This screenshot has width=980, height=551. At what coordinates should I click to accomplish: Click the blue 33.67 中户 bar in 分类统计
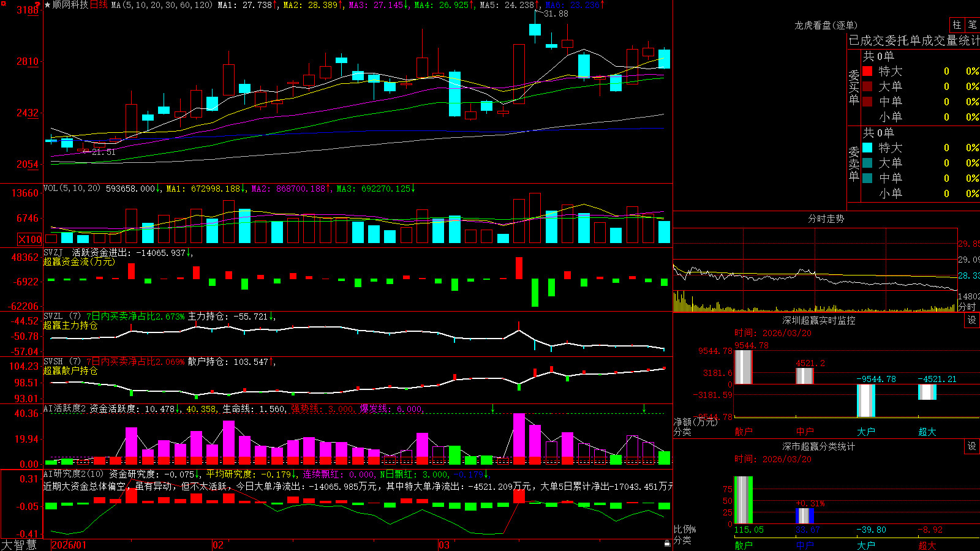(x=804, y=515)
